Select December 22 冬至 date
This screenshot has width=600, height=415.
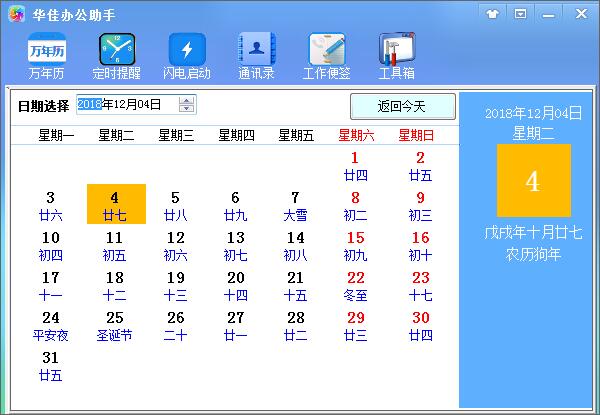tap(355, 286)
